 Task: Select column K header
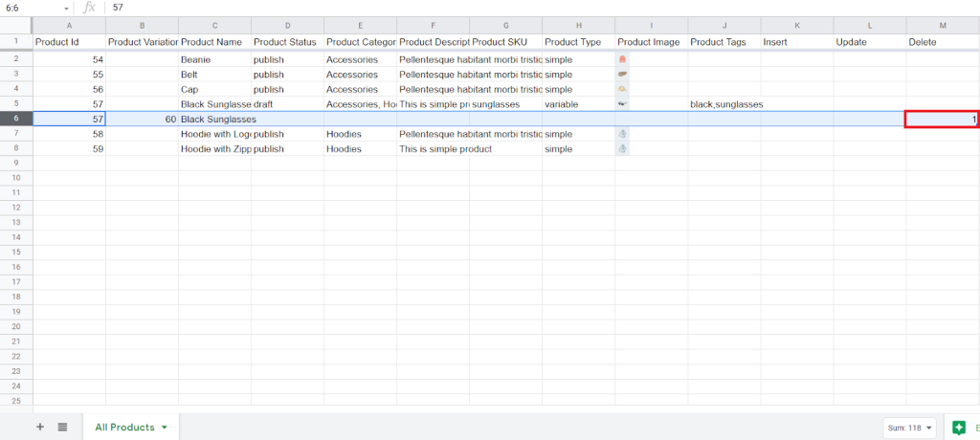click(x=797, y=25)
